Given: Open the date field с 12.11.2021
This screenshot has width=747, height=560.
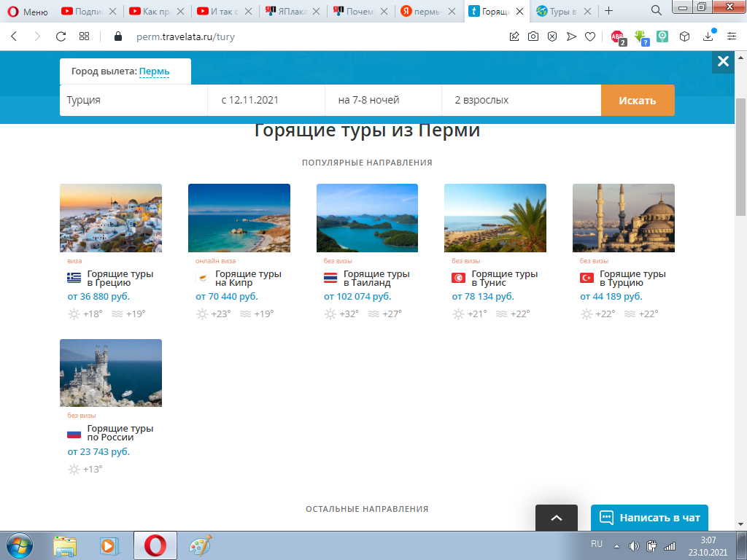Looking at the screenshot, I should (x=266, y=100).
